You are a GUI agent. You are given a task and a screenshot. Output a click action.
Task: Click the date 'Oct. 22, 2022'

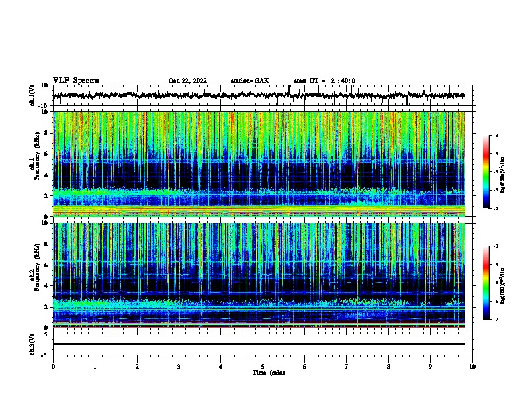coord(187,81)
